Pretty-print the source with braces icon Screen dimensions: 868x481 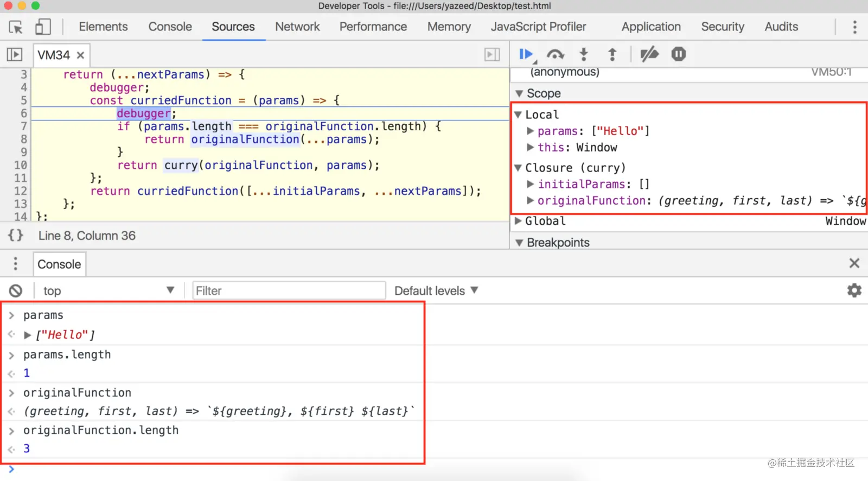click(x=16, y=235)
